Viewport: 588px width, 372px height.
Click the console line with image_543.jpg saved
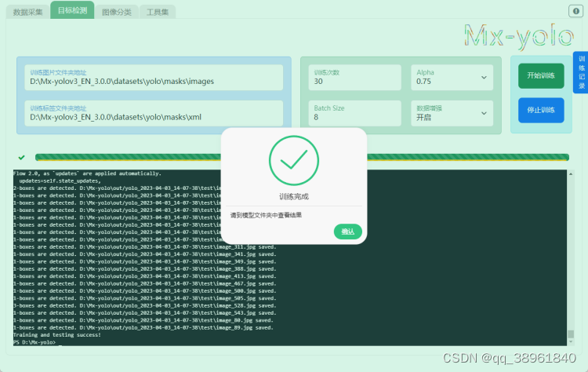pyautogui.click(x=145, y=312)
